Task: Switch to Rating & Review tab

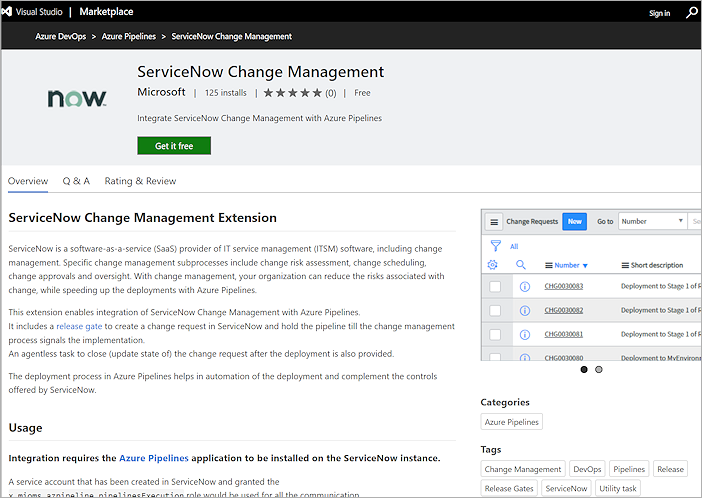Action: 140,181
